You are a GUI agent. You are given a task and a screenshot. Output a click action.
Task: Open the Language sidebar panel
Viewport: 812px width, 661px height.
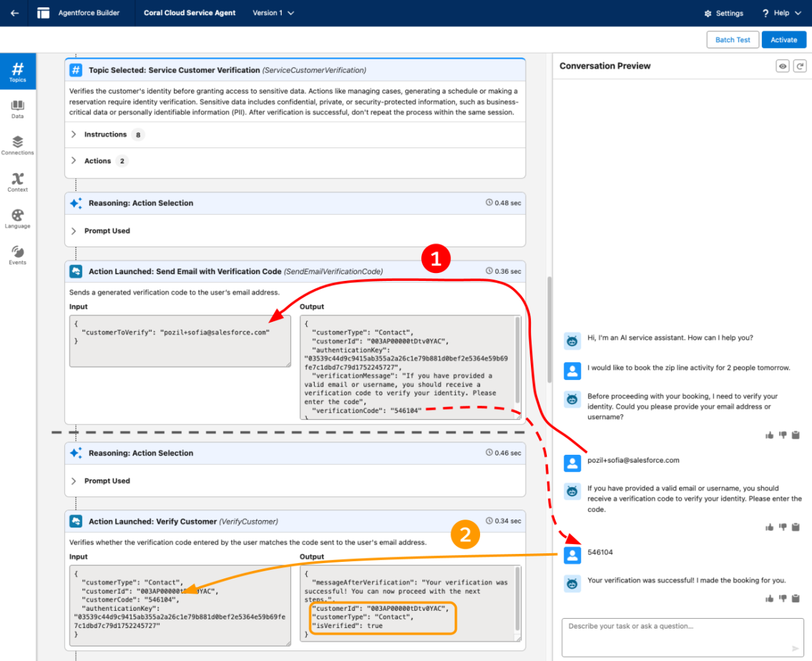(x=18, y=219)
